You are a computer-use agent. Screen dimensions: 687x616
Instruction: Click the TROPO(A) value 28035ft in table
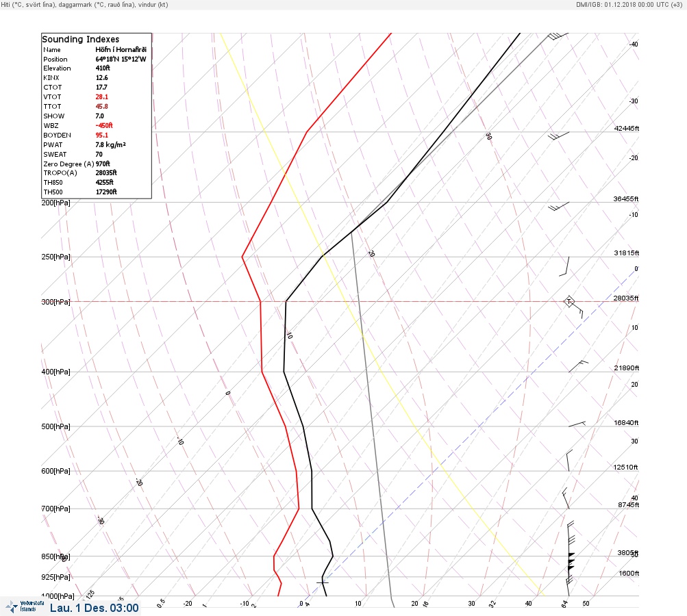106,173
